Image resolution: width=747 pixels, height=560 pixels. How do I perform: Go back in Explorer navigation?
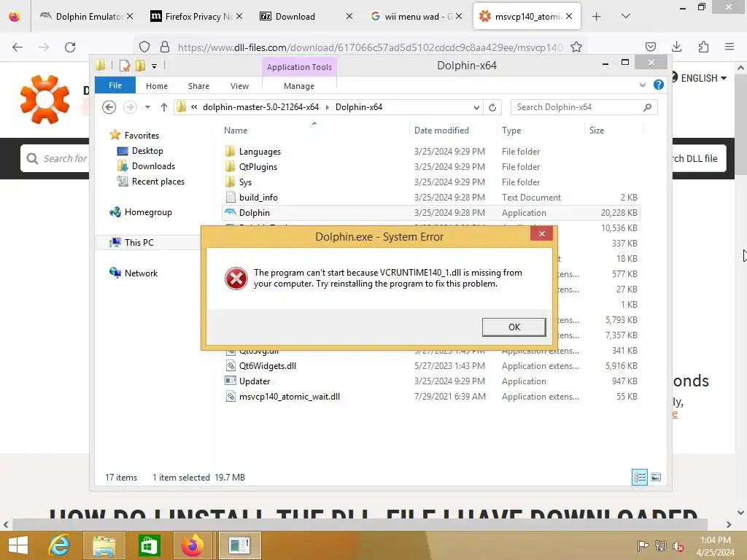coord(109,107)
